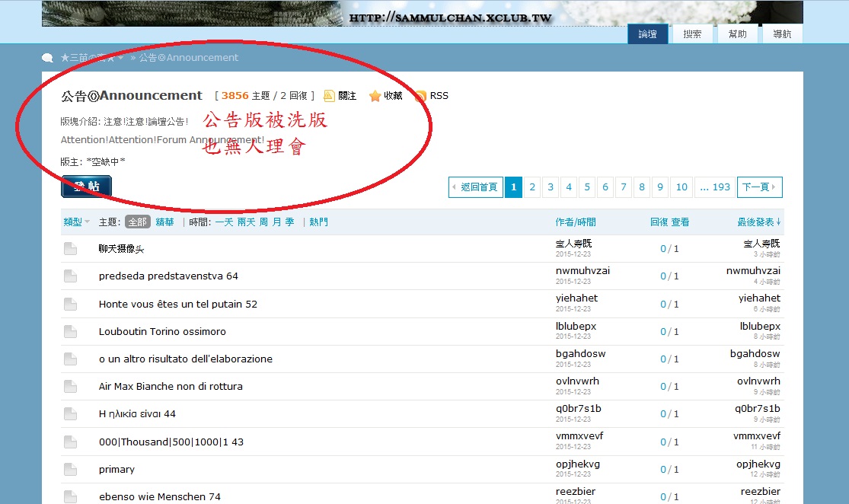Filter threads by 熱門

(318, 222)
